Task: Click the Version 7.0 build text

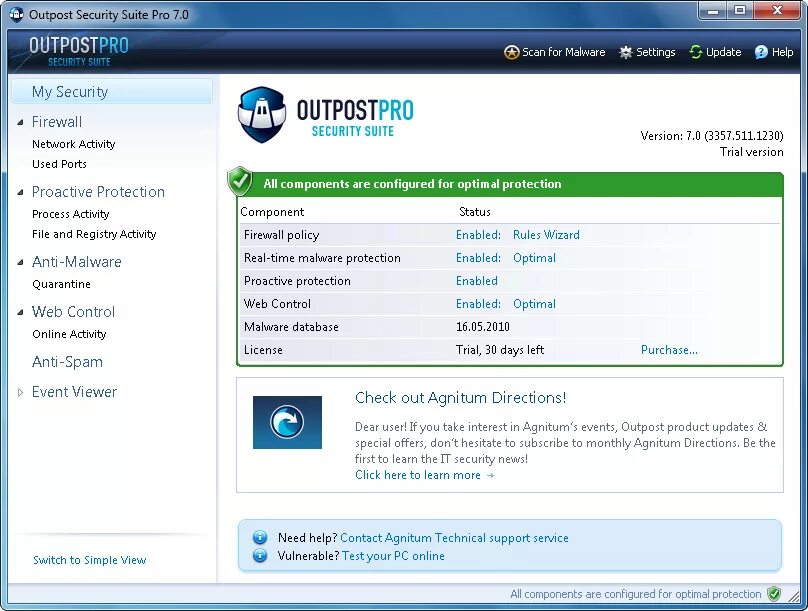Action: click(712, 135)
